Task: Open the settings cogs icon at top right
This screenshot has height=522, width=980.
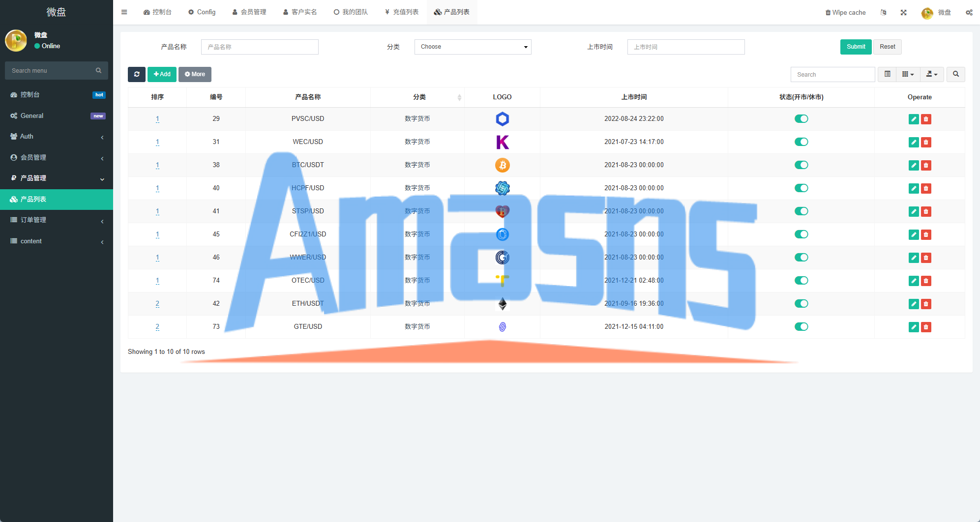Action: pos(969,13)
